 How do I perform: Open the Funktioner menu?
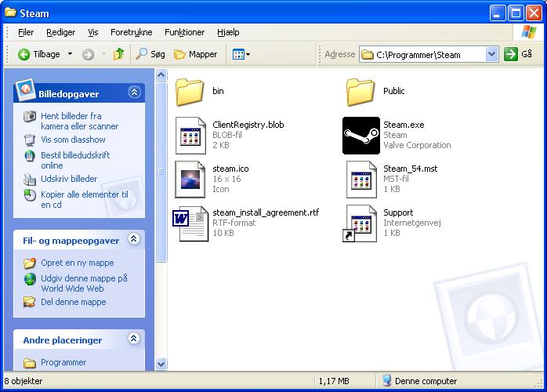[x=184, y=32]
